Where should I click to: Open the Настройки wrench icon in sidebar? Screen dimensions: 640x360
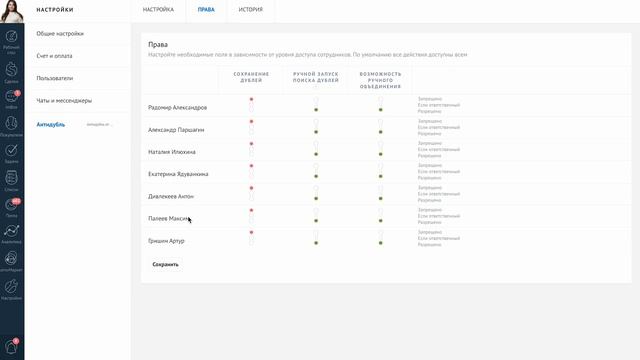pyautogui.click(x=11, y=286)
